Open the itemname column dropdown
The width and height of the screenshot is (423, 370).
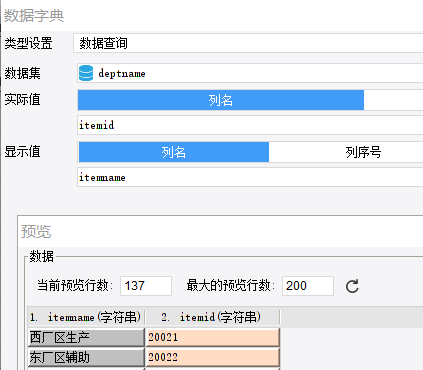pyautogui.click(x=250, y=177)
